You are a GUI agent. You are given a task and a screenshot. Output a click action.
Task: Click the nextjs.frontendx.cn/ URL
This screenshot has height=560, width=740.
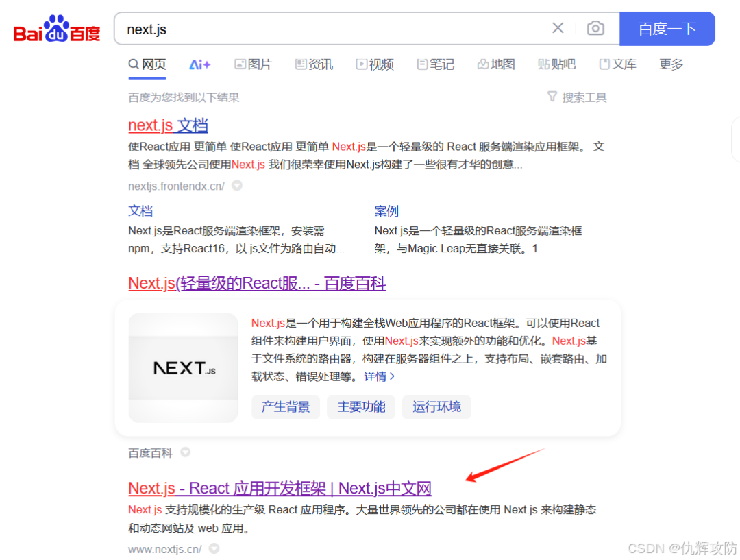click(177, 186)
